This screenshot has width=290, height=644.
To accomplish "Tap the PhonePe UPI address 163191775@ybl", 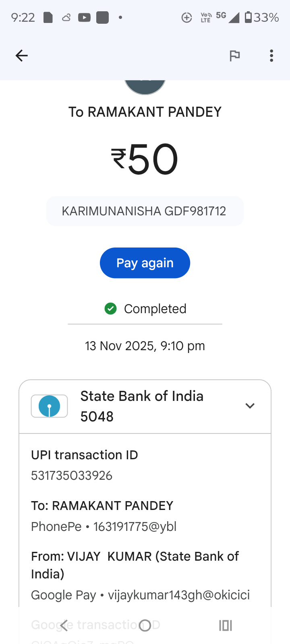I will 135,526.
